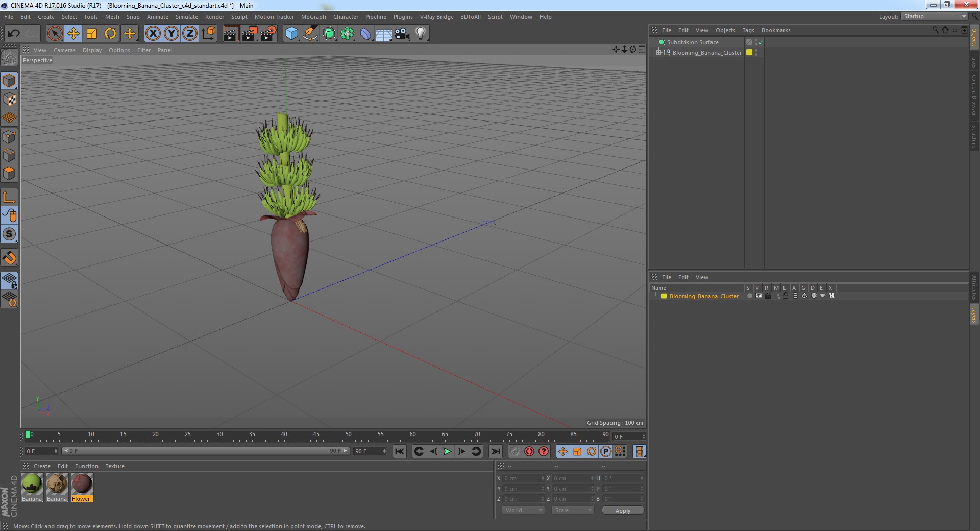Add a Cube primitive object
This screenshot has height=531, width=980.
click(291, 34)
